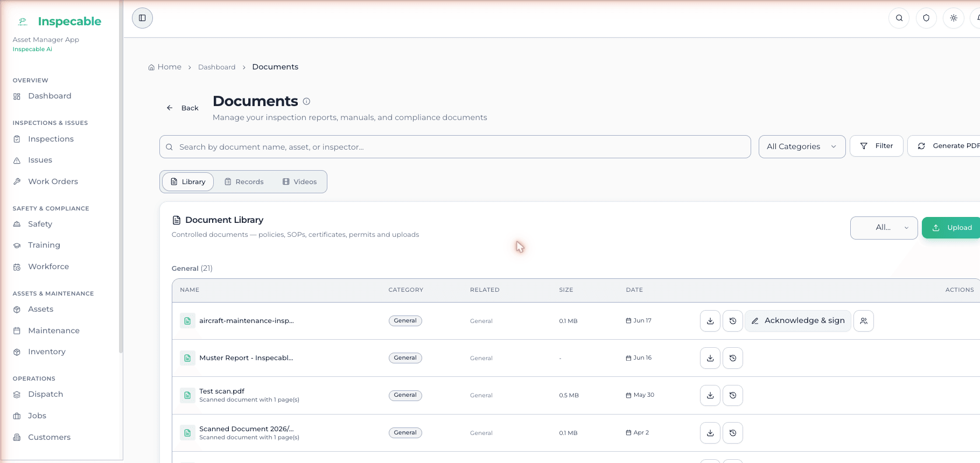Switch to the Records tab
The width and height of the screenshot is (980, 463).
pyautogui.click(x=244, y=182)
